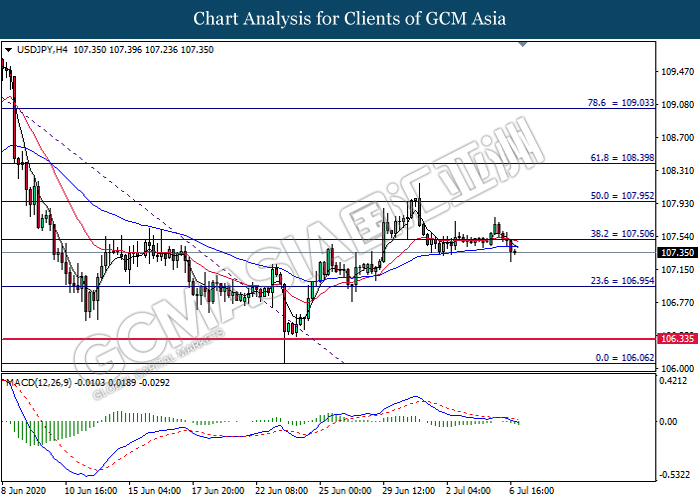This screenshot has width=700, height=500.
Task: Click the chart shift triangle marker
Action: point(523,45)
